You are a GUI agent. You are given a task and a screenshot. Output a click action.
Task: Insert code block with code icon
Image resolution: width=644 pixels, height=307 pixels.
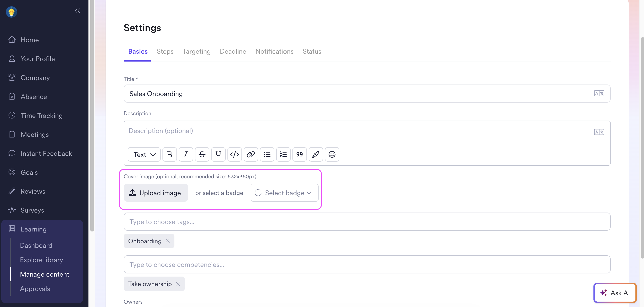(x=234, y=154)
